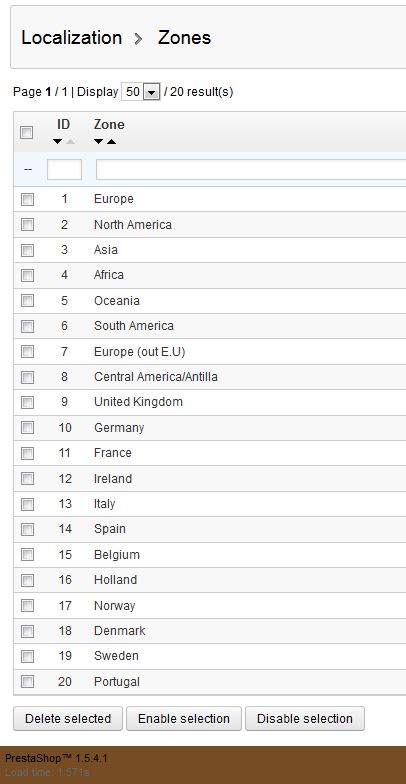Check the box for Europe zone

pyautogui.click(x=27, y=200)
